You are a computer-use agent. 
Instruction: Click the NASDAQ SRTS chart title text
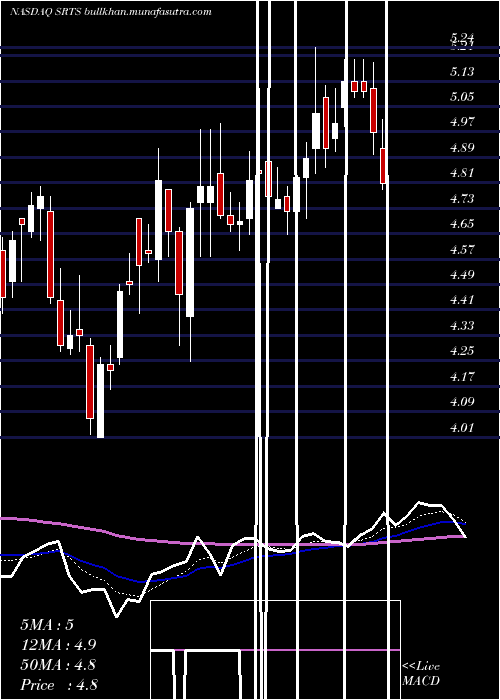point(111,12)
